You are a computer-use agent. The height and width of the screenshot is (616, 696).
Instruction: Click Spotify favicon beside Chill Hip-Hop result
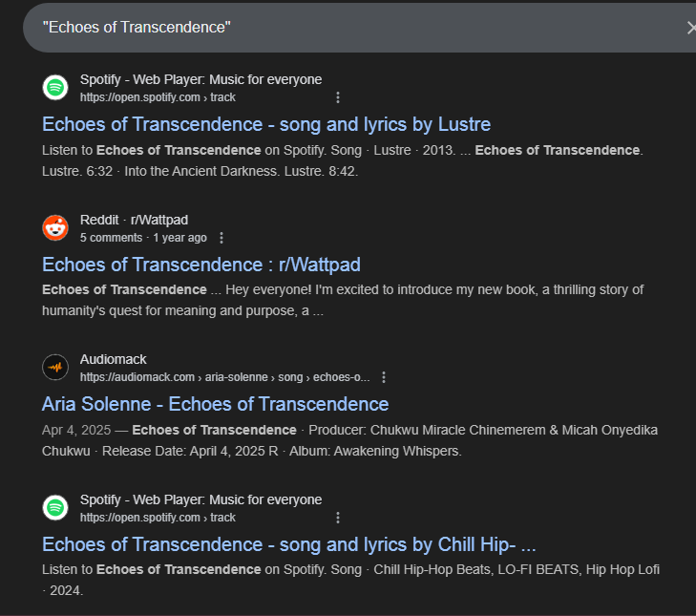(55, 508)
